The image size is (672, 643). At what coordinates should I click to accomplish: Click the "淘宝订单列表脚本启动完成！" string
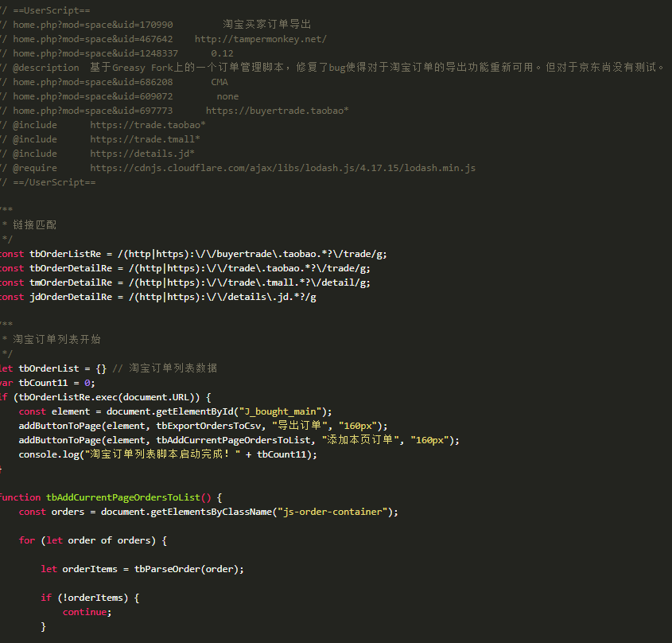162,454
